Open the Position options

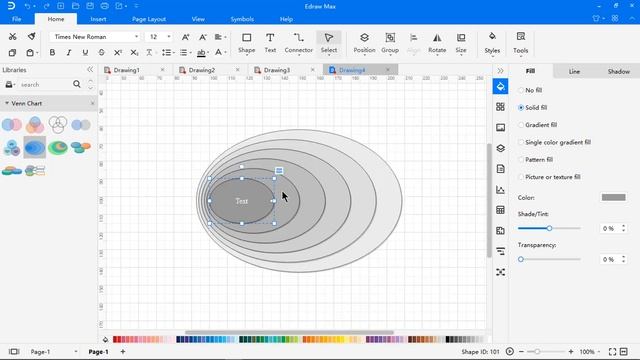(x=364, y=43)
